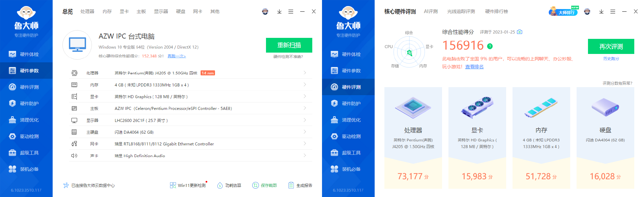Image resolution: width=644 pixels, height=197 pixels.
Task: Click the radar chart of performance scores
Action: (x=409, y=52)
